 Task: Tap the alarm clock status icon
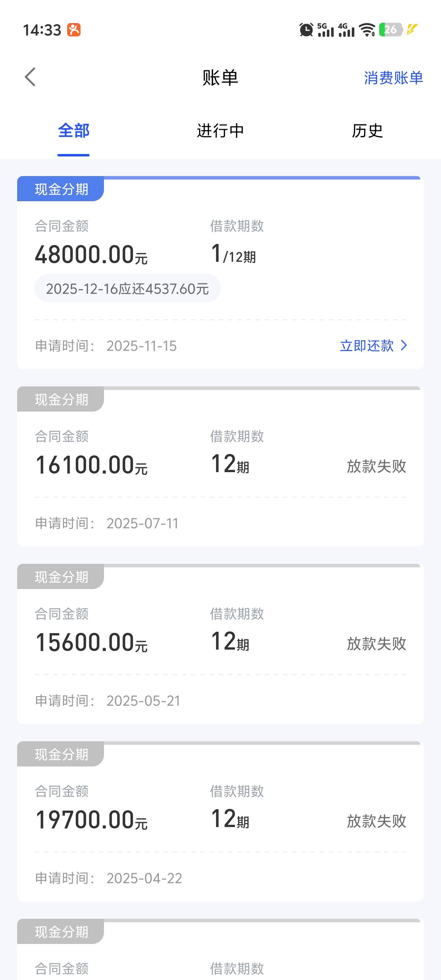tap(306, 30)
